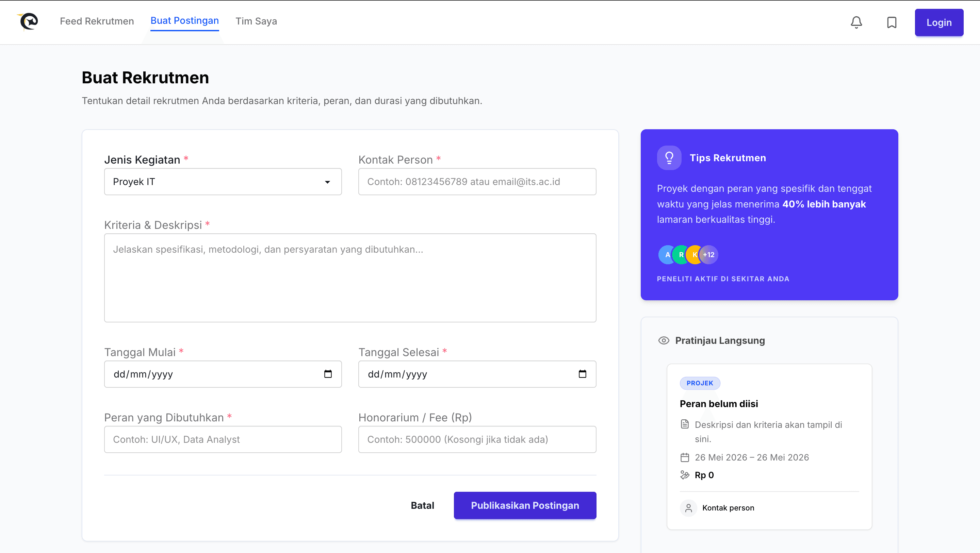Click the PROJEK badge in the preview

coord(700,383)
